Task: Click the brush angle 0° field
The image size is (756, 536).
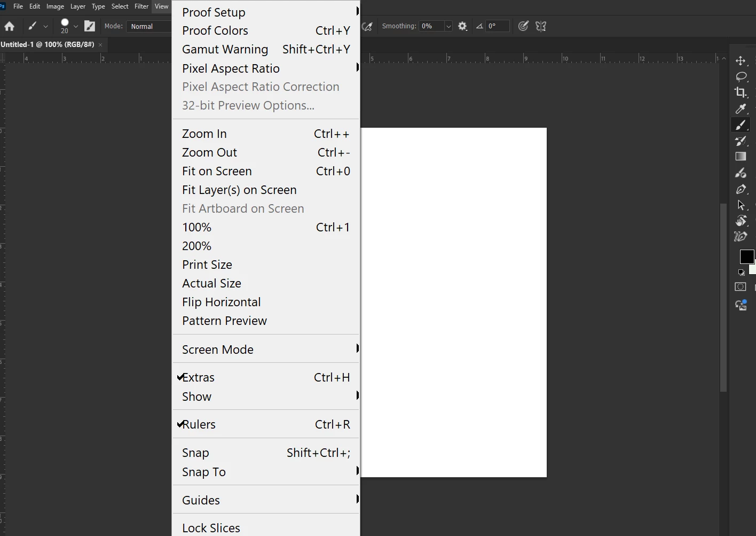Action: (498, 26)
